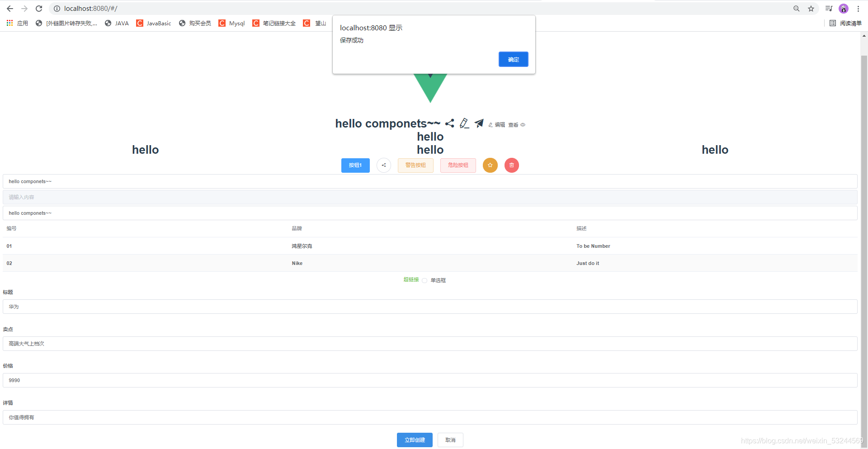Click the browser reload icon
This screenshot has height=449, width=868.
coord(39,9)
